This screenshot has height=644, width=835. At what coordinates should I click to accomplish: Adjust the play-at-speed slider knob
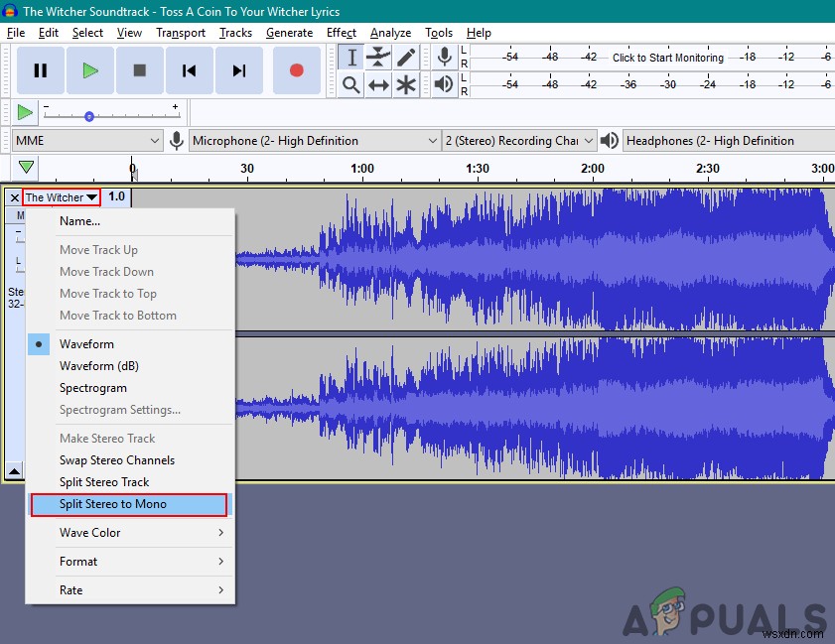(x=89, y=116)
